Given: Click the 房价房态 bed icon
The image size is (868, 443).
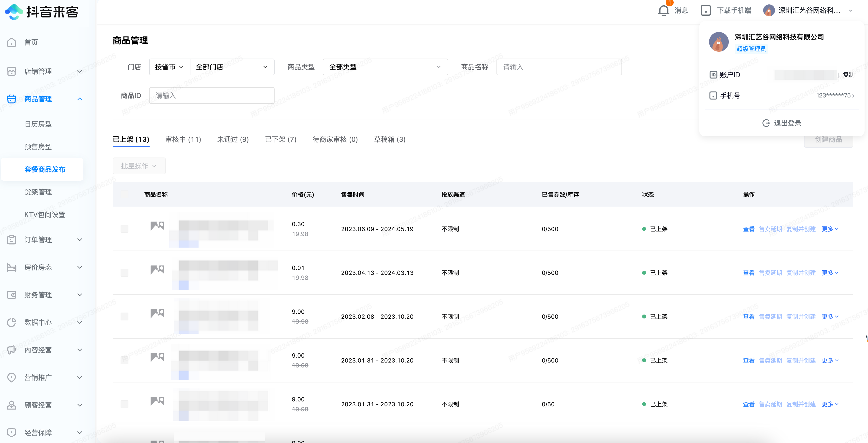Looking at the screenshot, I should coord(12,267).
